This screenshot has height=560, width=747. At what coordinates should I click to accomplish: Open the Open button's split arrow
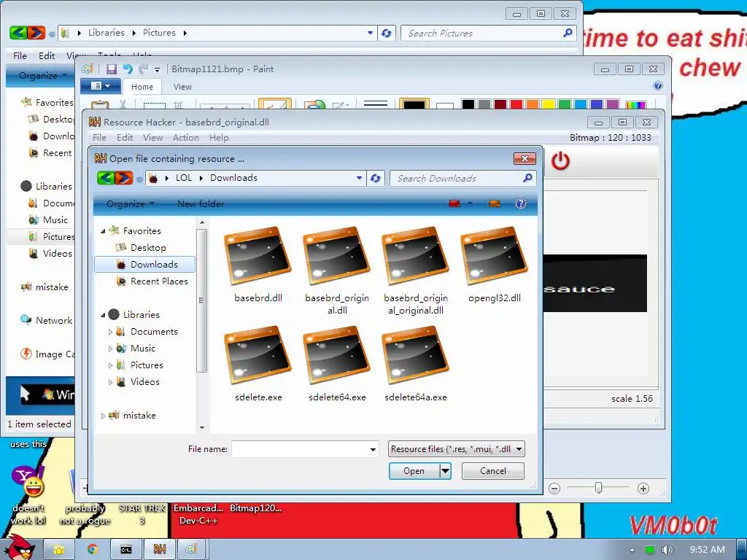446,471
